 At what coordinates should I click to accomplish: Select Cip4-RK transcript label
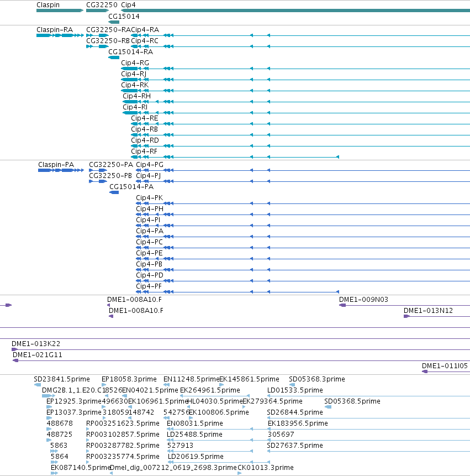tap(135, 85)
